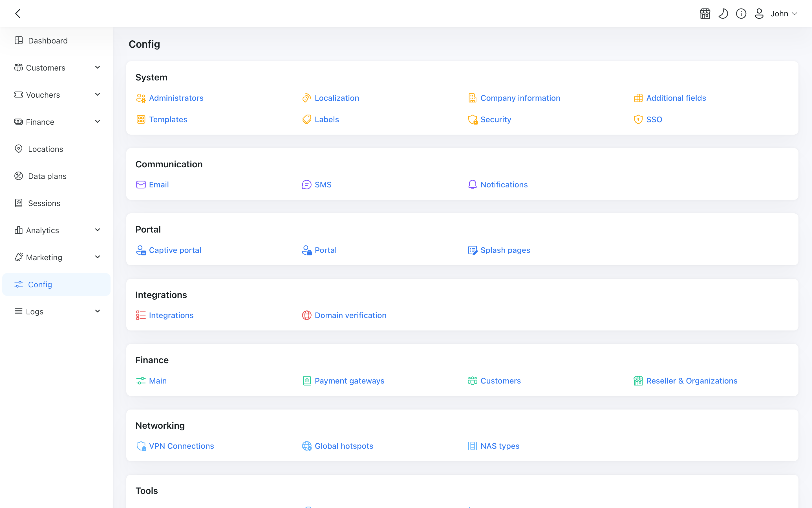Click the Email envelope icon
The height and width of the screenshot is (508, 812).
click(x=141, y=185)
